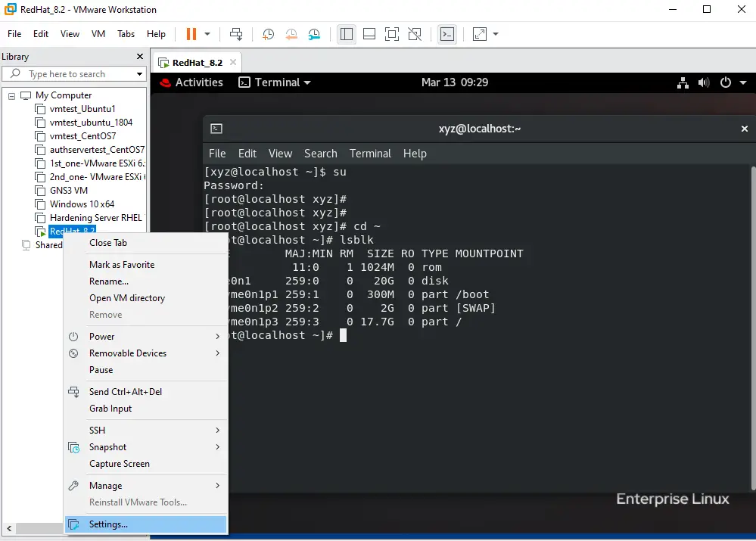Close the RedHat_8.2 tab
This screenshot has height=541, width=756.
233,62
